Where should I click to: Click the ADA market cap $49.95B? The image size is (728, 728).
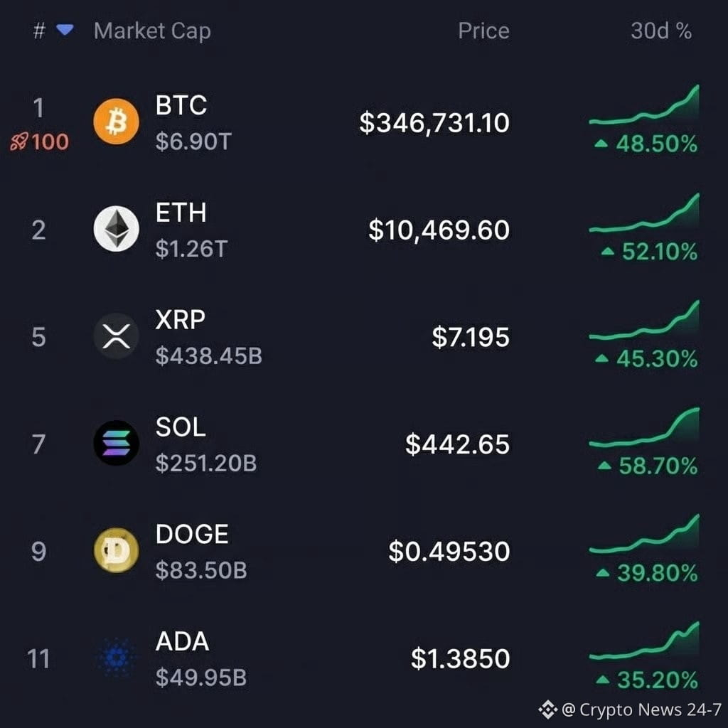(201, 678)
